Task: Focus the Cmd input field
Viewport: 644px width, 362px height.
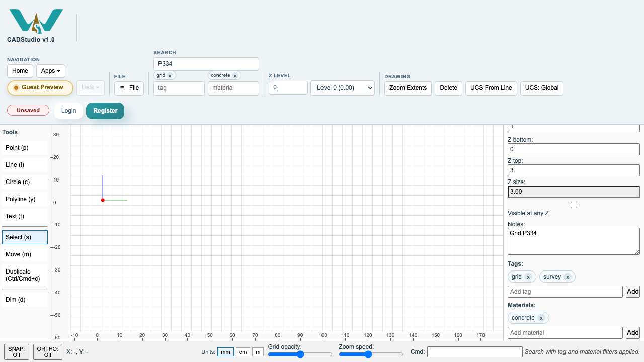Action: click(x=475, y=352)
